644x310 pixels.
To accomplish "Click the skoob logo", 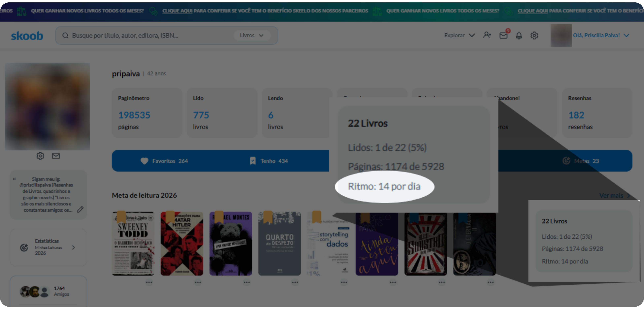I will click(27, 36).
